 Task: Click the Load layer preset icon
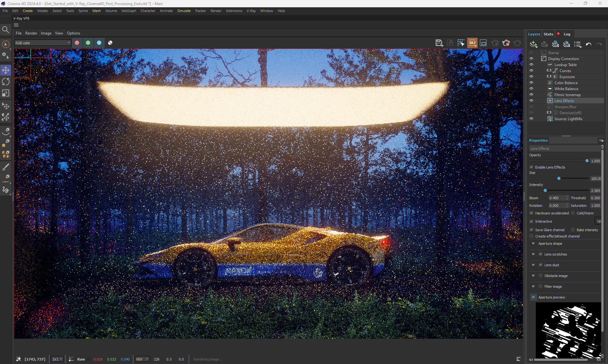pyautogui.click(x=567, y=44)
